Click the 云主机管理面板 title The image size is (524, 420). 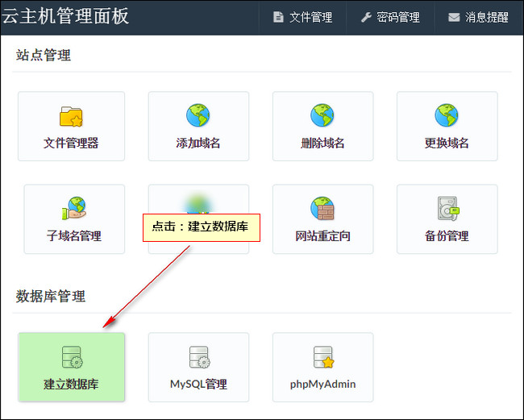(x=65, y=15)
